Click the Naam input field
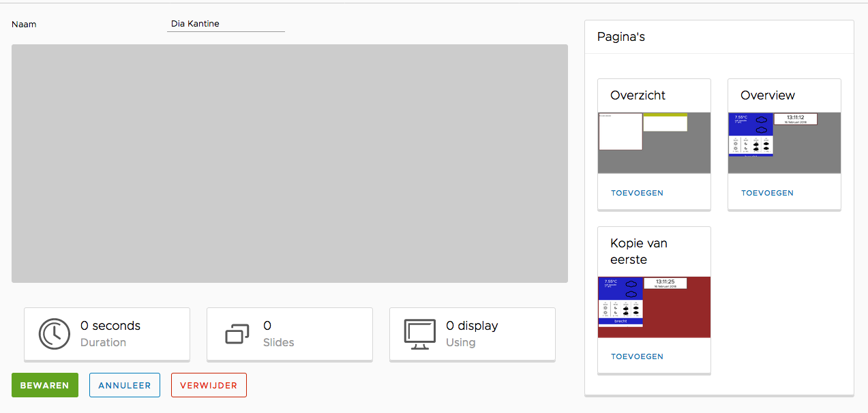Screen dimensions: 868x413 (x=226, y=24)
